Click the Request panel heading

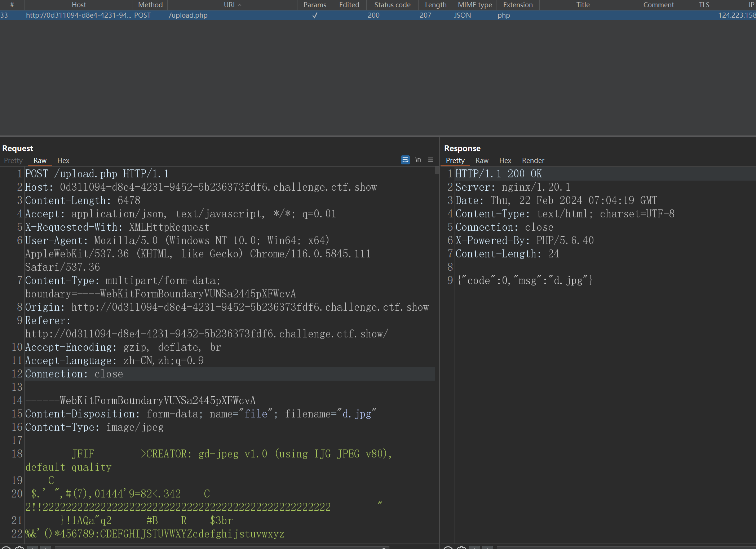point(18,148)
